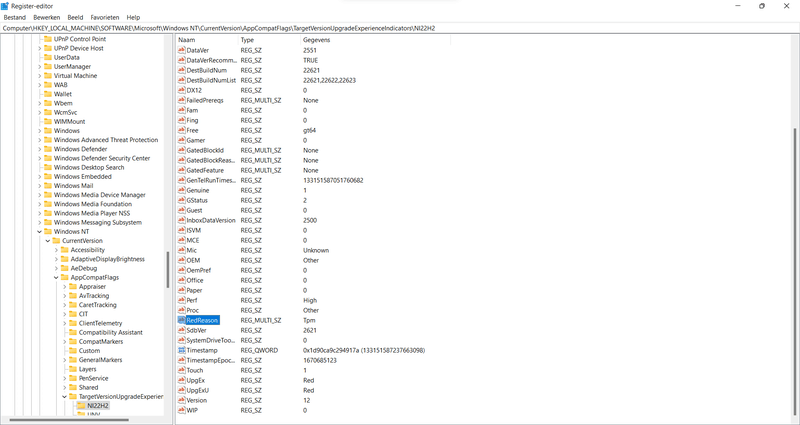Click the GenTelRunTimestamp value 133151587051760682
This screenshot has width=800, height=425.
pyautogui.click(x=333, y=180)
